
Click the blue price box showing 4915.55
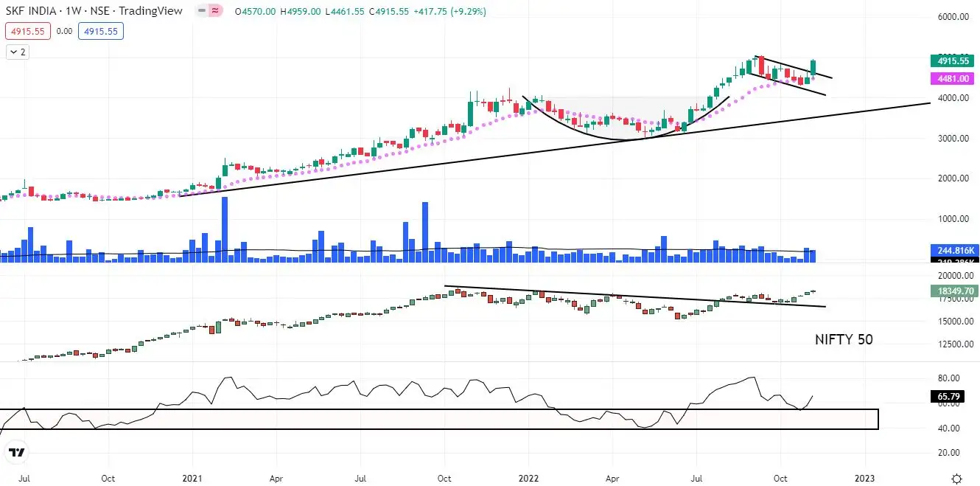(x=101, y=31)
